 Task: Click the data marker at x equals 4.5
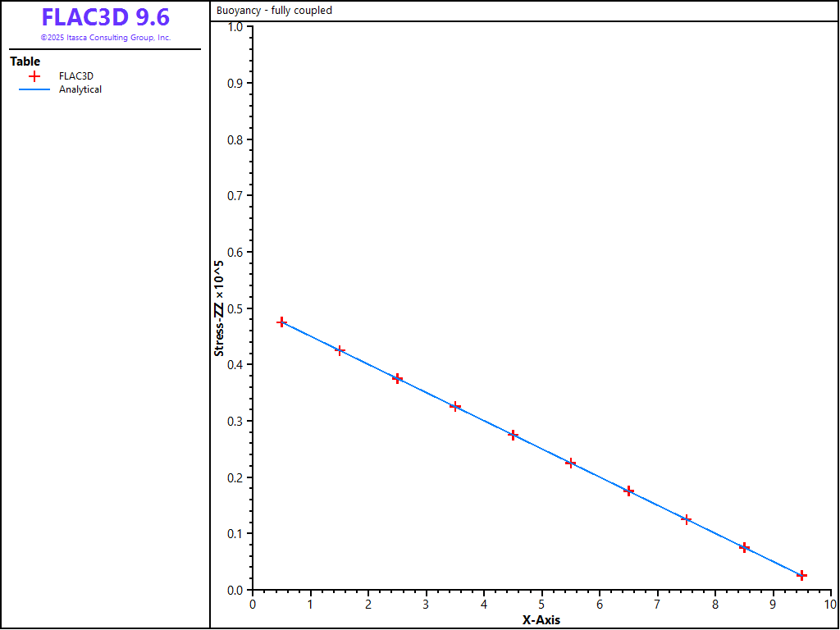(513, 435)
